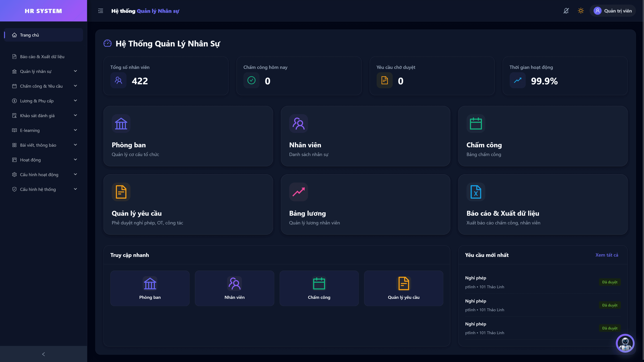The image size is (644, 362).
Task: Open the Bảng lương card
Action: [x=365, y=204]
